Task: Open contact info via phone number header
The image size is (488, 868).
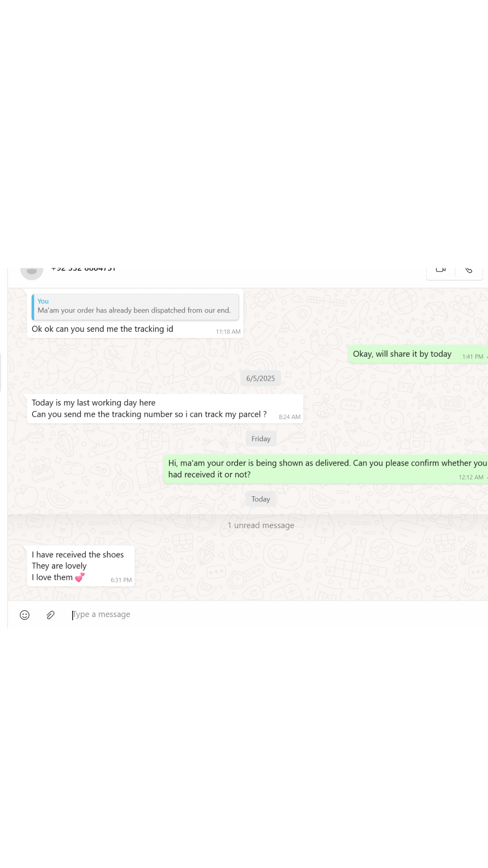Action: [x=84, y=269]
